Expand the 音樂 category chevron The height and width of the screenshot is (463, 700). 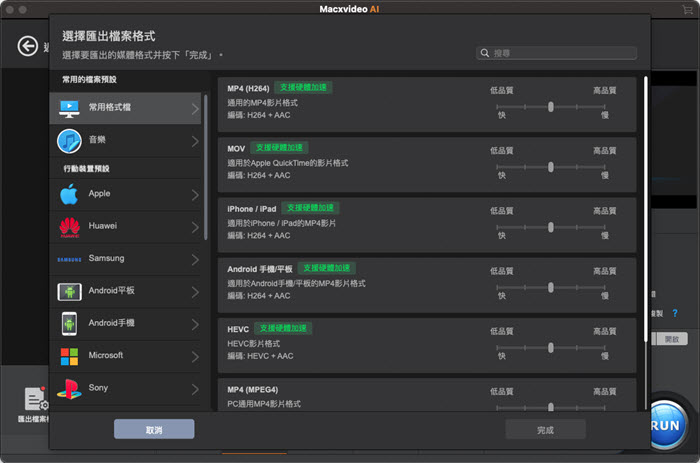coord(195,141)
